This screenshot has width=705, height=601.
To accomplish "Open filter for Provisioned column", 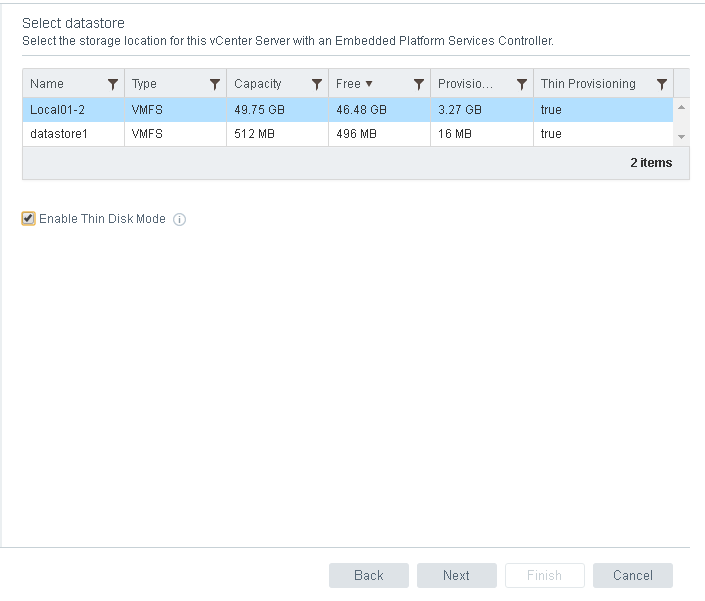I will pos(521,85).
